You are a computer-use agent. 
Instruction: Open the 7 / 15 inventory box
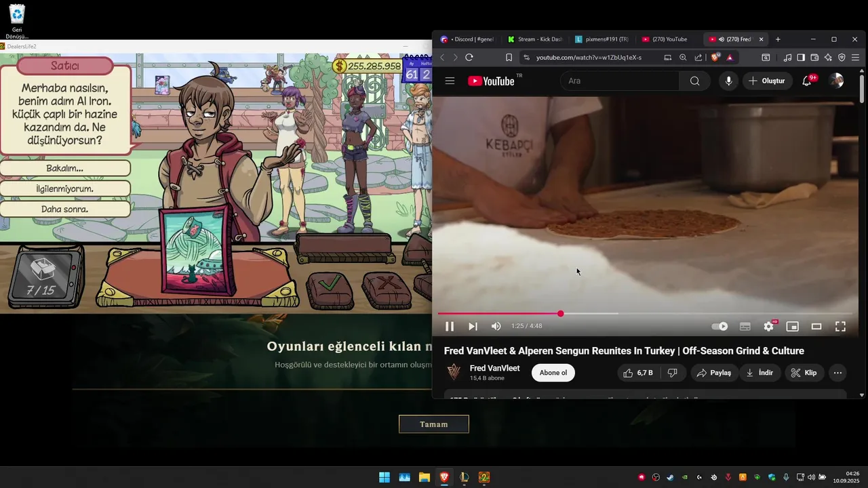(45, 277)
